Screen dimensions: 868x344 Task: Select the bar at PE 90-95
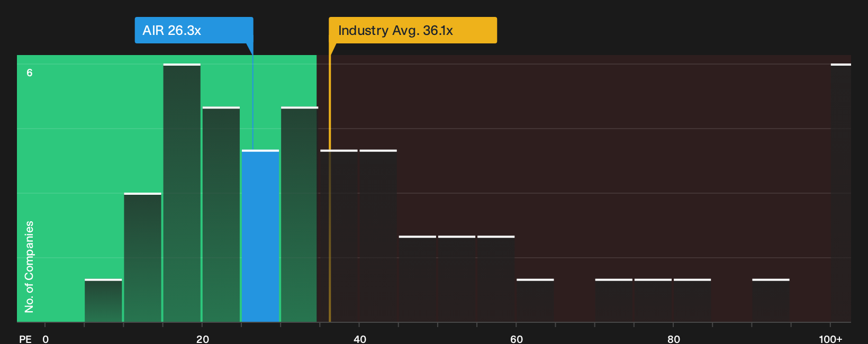click(x=771, y=301)
